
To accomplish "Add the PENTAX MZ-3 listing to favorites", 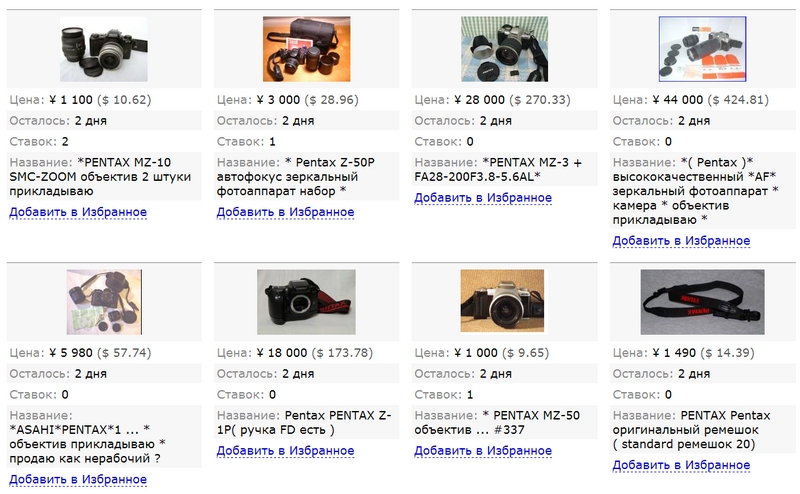I will (x=483, y=197).
